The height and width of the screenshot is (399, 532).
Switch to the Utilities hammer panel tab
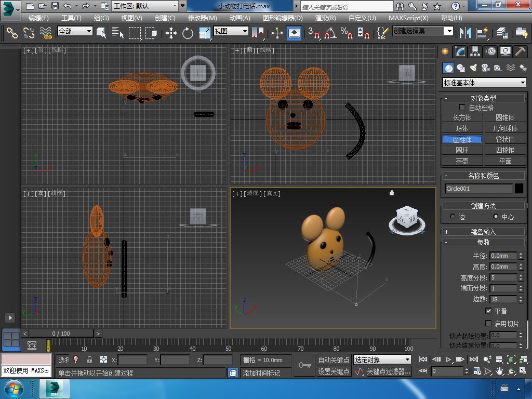(520, 51)
